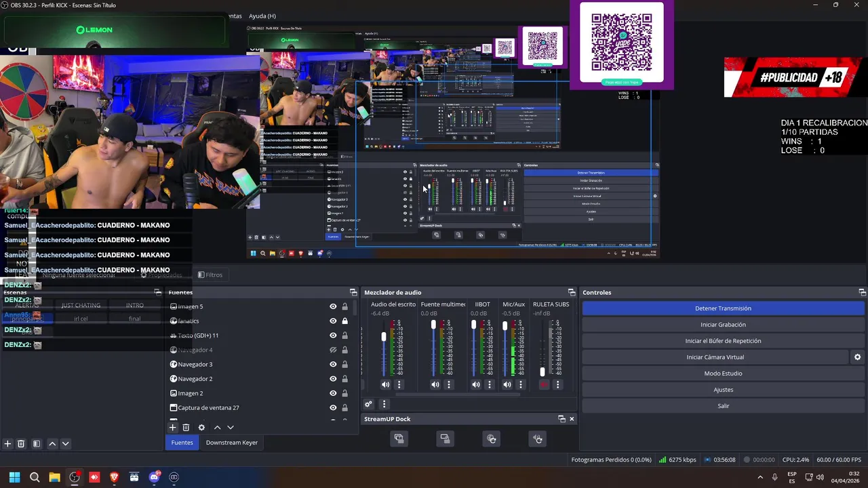Hide the Captura de ventana 27 source
This screenshot has height=488, width=868.
pyautogui.click(x=333, y=408)
